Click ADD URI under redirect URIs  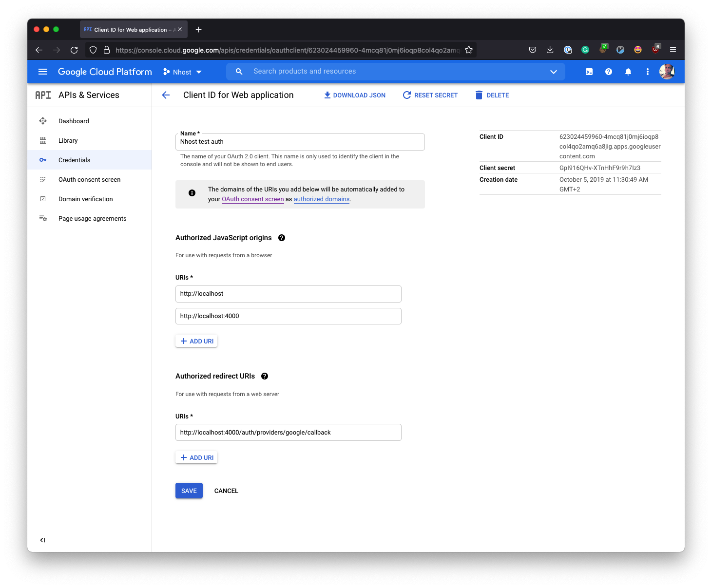coord(196,457)
